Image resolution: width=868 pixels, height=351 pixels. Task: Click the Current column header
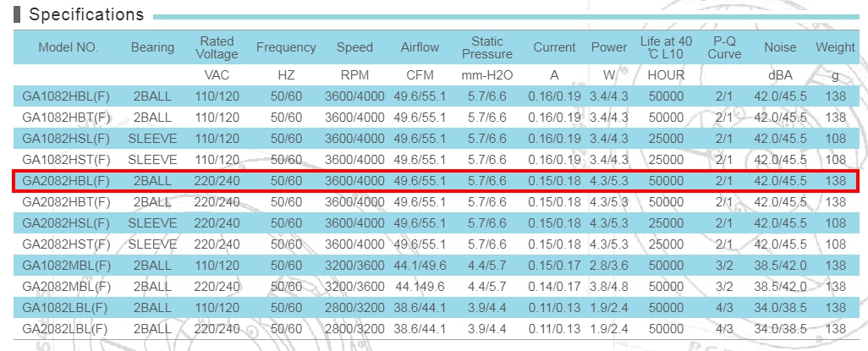[555, 47]
